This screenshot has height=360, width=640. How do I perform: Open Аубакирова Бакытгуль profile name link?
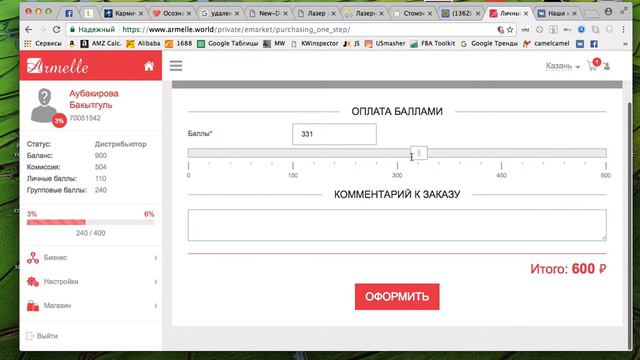point(94,99)
